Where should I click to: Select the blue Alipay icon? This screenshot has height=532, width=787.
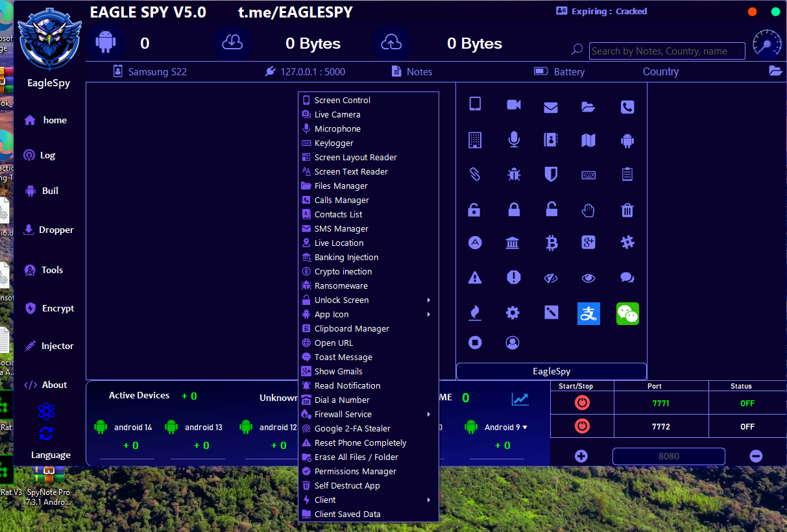(588, 314)
